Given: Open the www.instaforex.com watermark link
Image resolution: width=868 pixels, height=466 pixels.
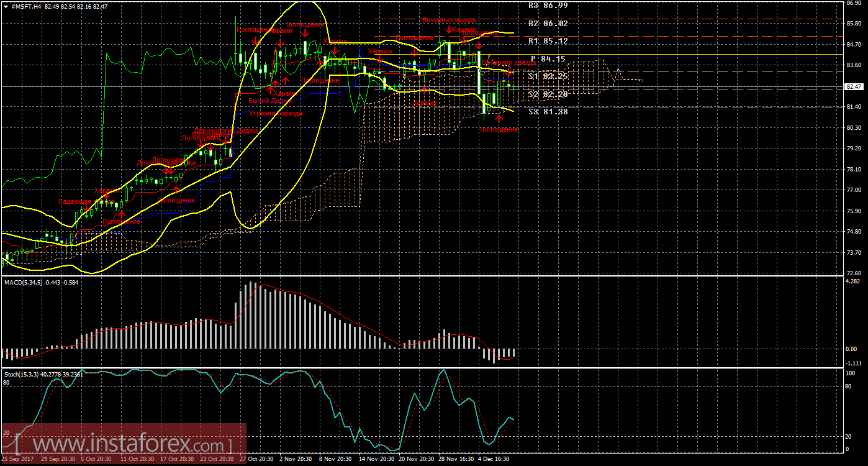Looking at the screenshot, I should [124, 445].
